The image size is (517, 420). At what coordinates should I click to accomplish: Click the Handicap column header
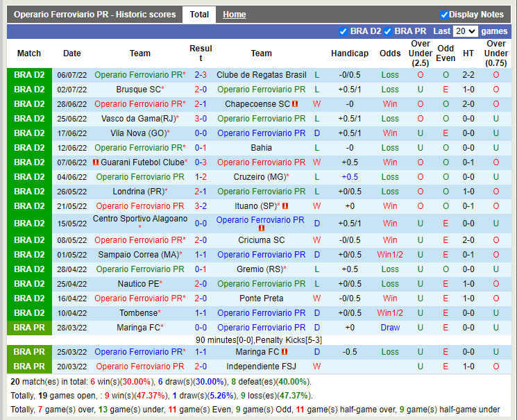click(350, 53)
